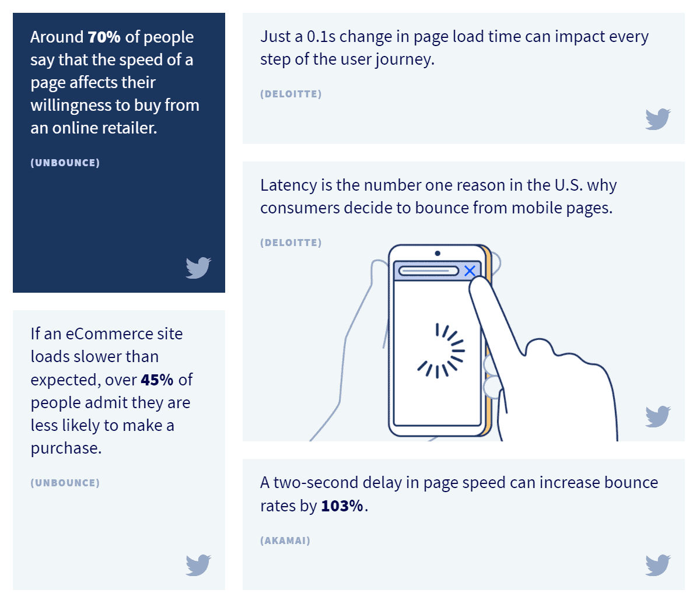Click the bold 45% figure
Image resolution: width=700 pixels, height=600 pixels.
(157, 380)
